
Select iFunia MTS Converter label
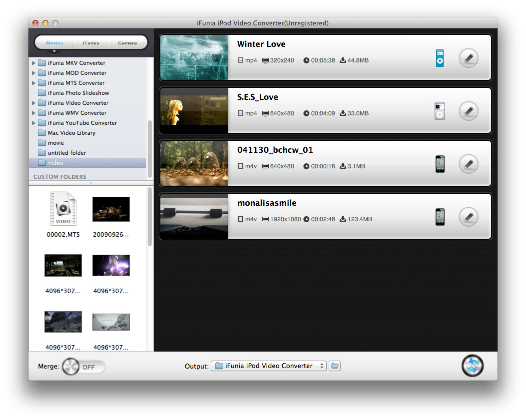pyautogui.click(x=76, y=83)
